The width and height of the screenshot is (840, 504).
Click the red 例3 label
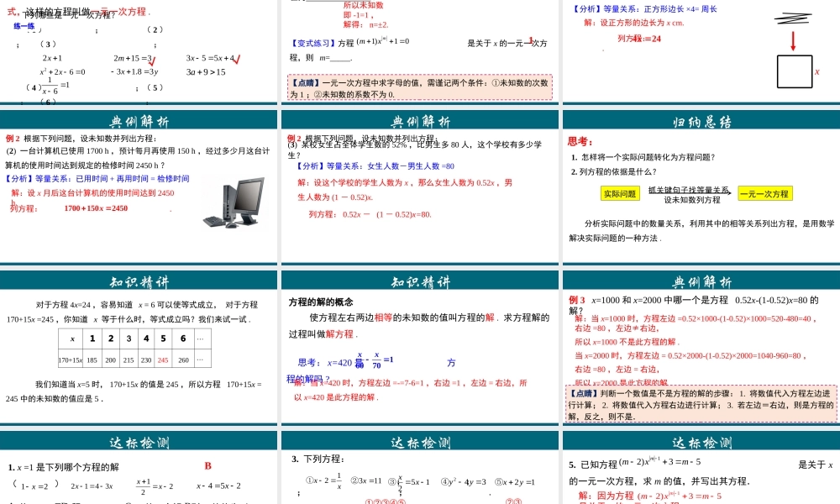577,300
